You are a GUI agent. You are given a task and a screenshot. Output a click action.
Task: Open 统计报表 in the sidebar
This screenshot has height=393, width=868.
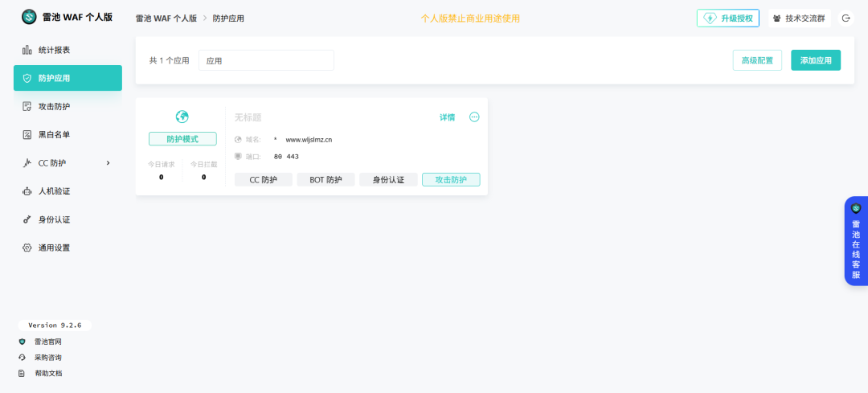click(68, 50)
